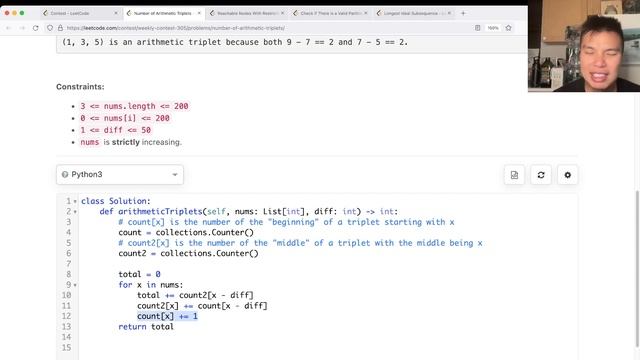Toggle reader view icon in address bar
This screenshot has height=360, width=640.
click(x=478, y=28)
